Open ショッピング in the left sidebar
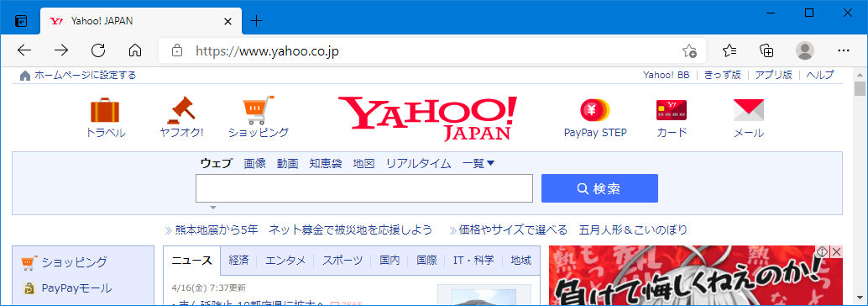868x306 pixels. tap(74, 261)
